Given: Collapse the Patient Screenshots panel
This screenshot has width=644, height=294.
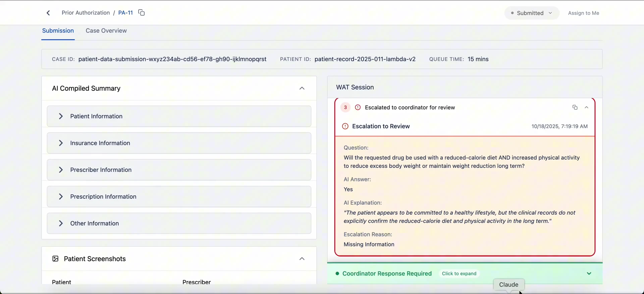Looking at the screenshot, I should click(x=302, y=259).
